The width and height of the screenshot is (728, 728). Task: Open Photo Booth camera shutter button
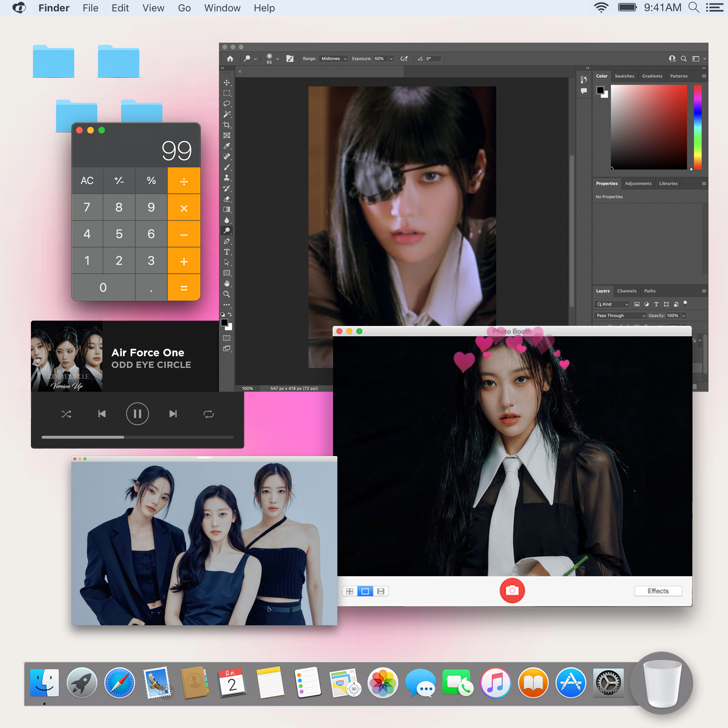point(512,590)
